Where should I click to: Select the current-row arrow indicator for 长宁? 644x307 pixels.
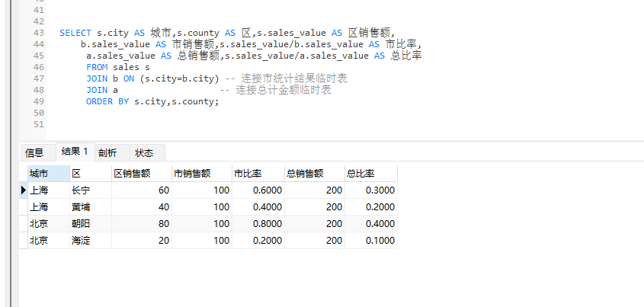click(x=24, y=190)
